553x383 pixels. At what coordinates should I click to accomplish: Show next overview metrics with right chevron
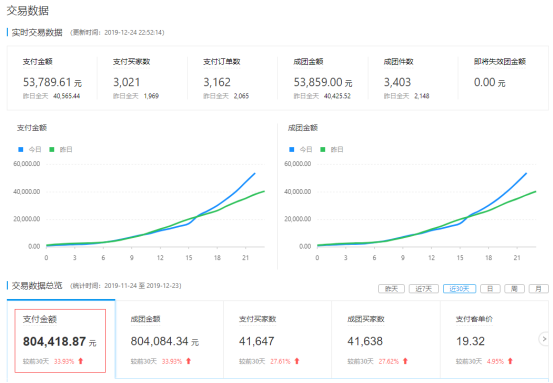[544, 339]
